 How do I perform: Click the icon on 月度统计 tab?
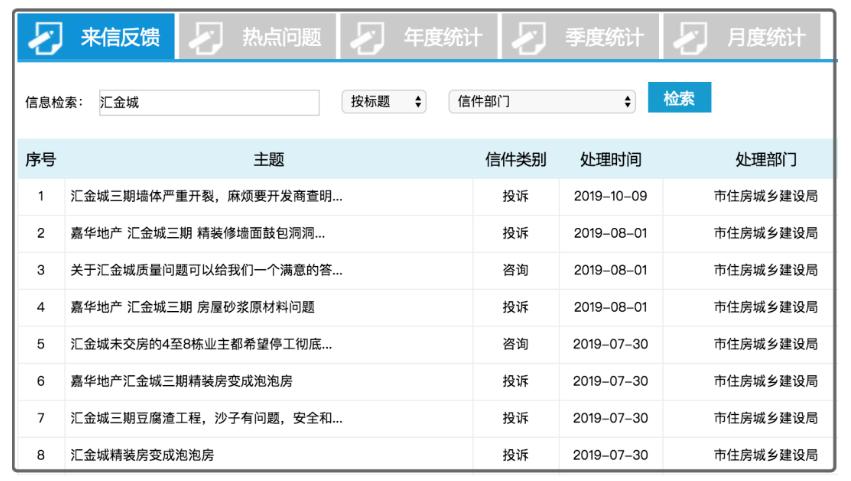(x=690, y=37)
